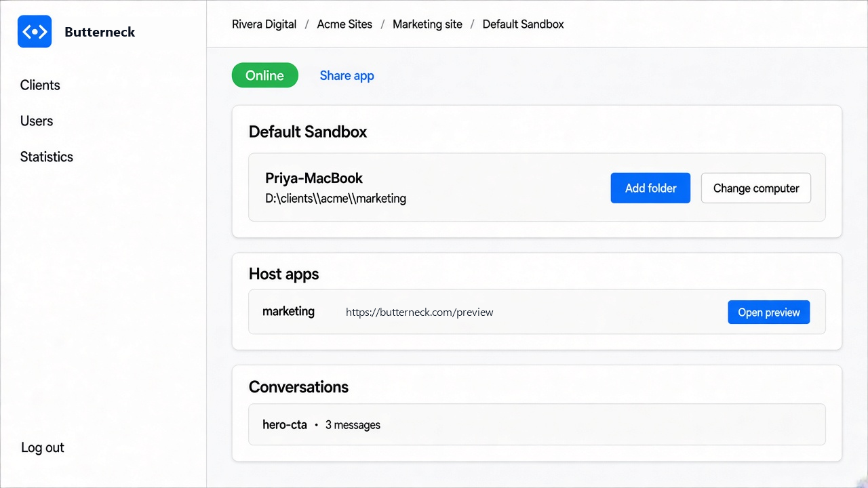This screenshot has height=488, width=868.
Task: Go to the Users page
Action: click(x=37, y=121)
